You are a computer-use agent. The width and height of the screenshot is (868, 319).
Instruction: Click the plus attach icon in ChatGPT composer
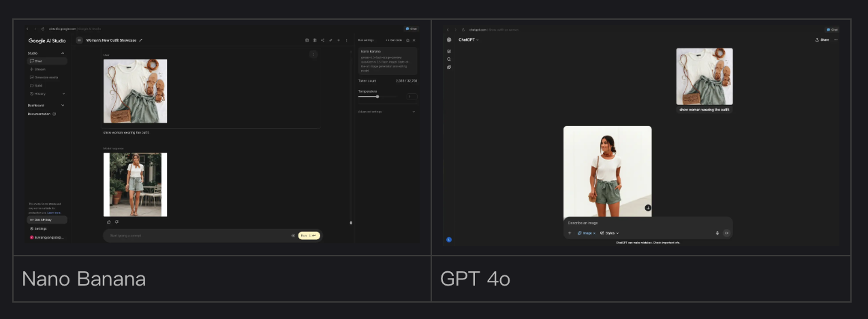click(x=570, y=233)
